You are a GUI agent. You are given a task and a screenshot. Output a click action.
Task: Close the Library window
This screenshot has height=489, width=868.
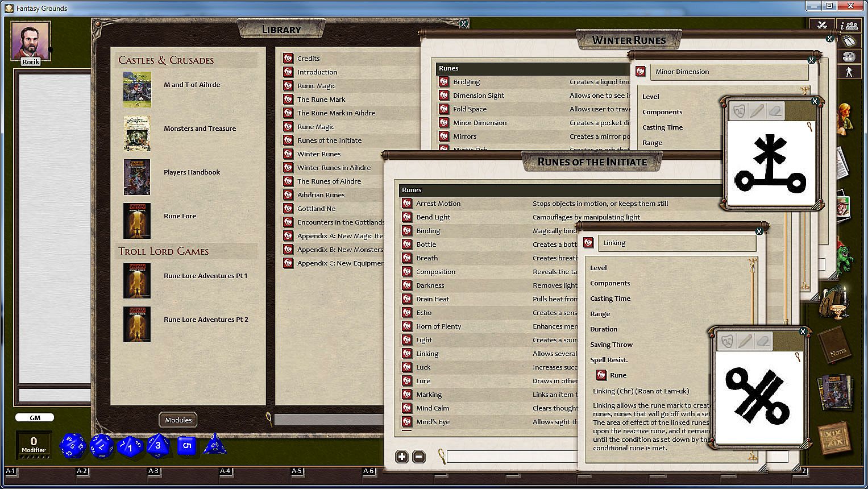tap(464, 24)
